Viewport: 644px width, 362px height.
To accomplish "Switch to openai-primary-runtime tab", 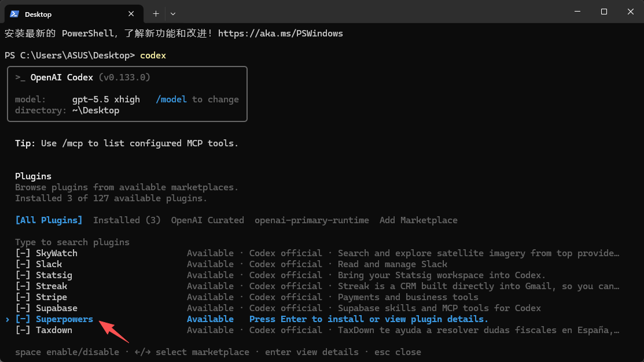I will click(312, 220).
